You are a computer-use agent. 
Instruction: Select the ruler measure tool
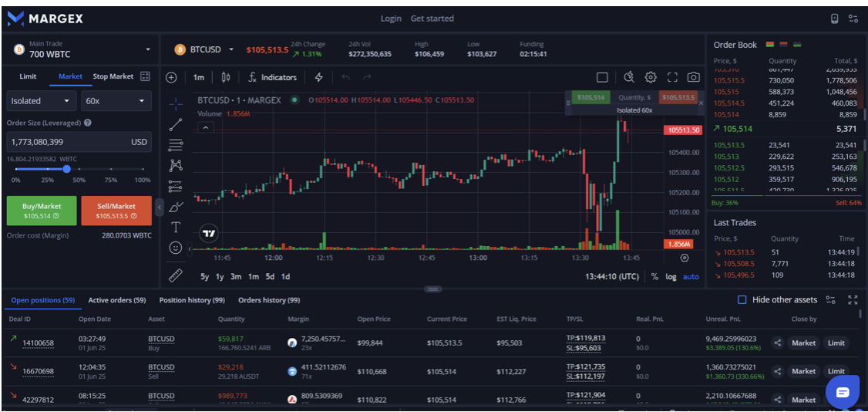[176, 275]
